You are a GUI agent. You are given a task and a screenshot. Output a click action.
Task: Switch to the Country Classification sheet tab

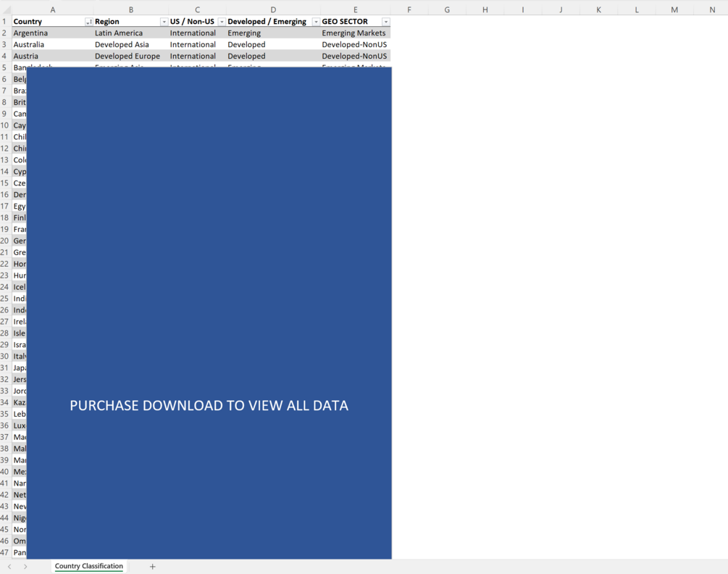coord(88,566)
